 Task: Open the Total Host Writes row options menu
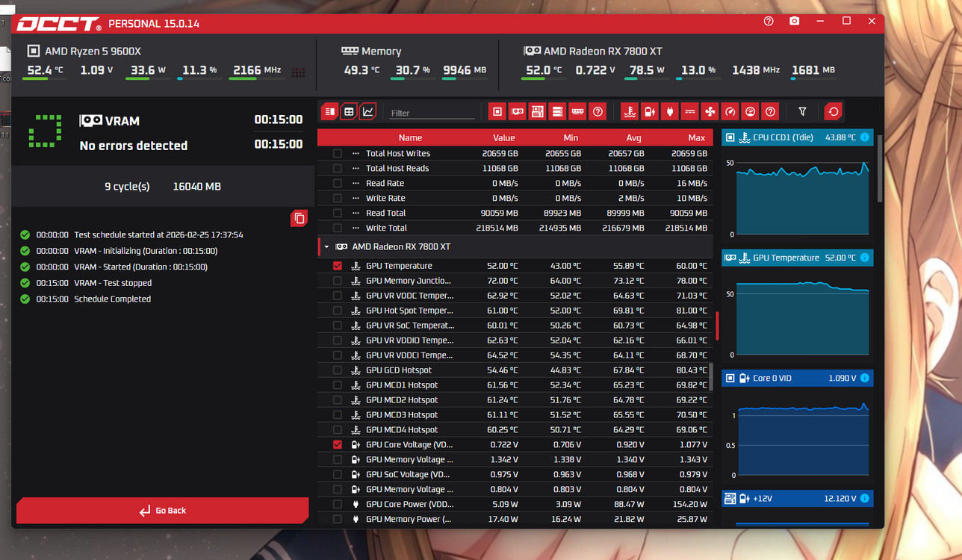[356, 154]
